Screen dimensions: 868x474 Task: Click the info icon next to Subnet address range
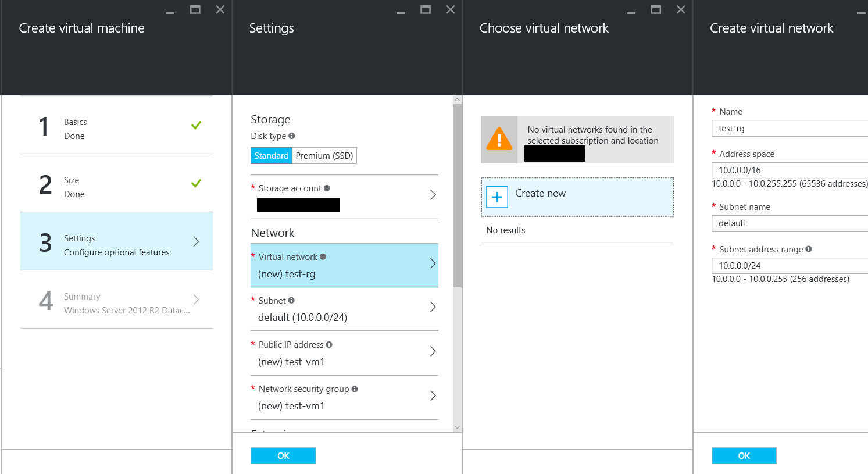[x=808, y=249]
